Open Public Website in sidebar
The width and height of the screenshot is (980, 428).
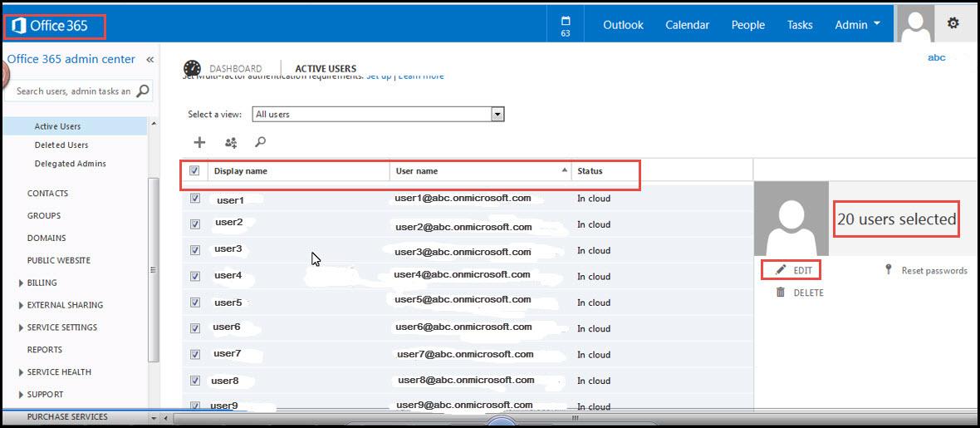59,260
